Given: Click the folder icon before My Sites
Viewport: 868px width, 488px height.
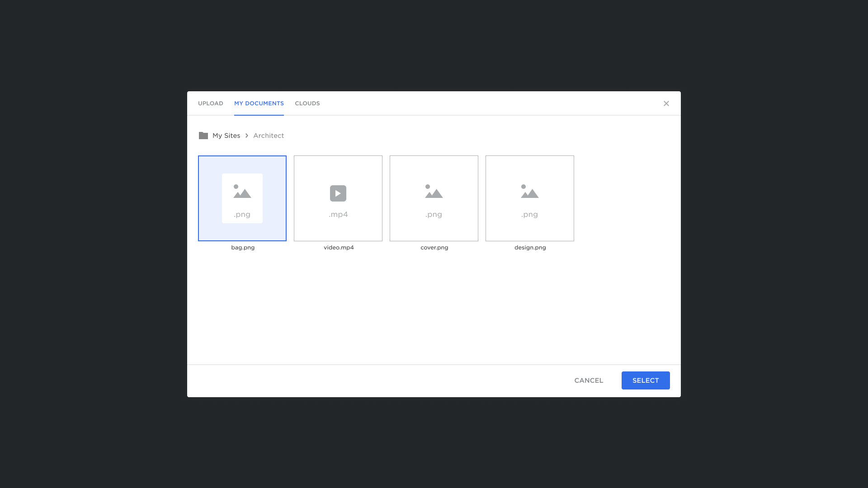Looking at the screenshot, I should click(203, 136).
